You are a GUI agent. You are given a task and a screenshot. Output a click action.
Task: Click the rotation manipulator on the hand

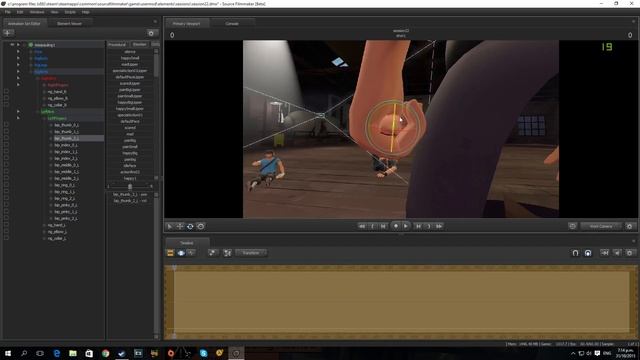coord(392,128)
